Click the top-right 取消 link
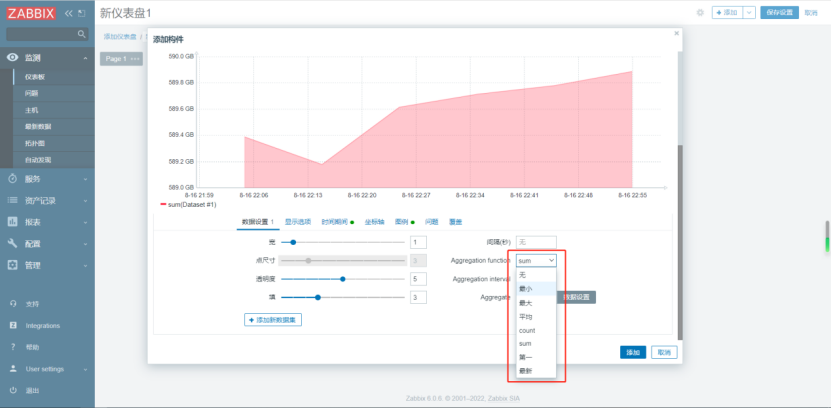Viewport: 831px width, 408px height. tap(811, 13)
